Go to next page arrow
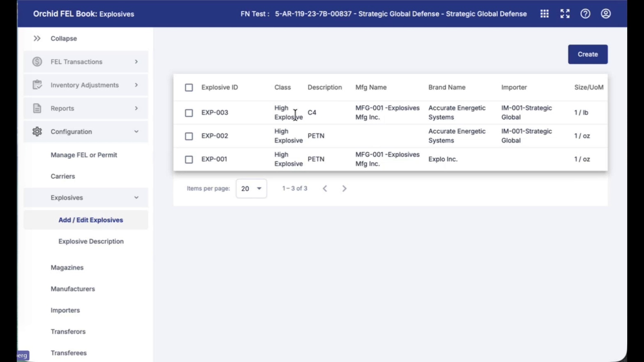644x362 pixels. (x=344, y=188)
